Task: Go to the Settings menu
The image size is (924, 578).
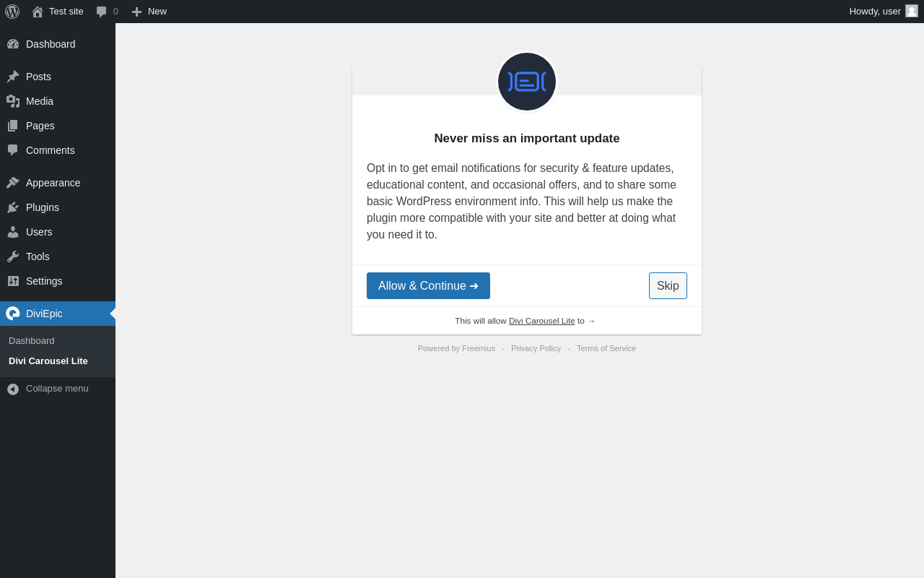Action: coord(58,281)
